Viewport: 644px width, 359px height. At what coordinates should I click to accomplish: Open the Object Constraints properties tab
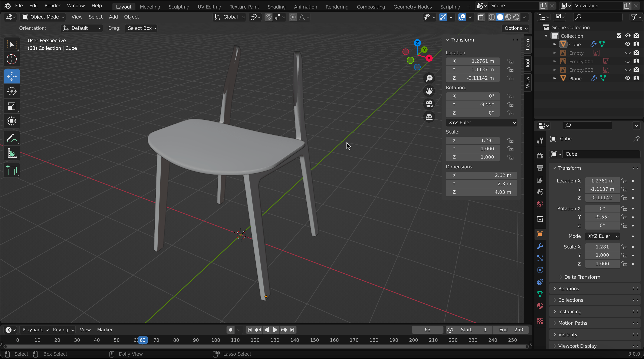tap(540, 282)
